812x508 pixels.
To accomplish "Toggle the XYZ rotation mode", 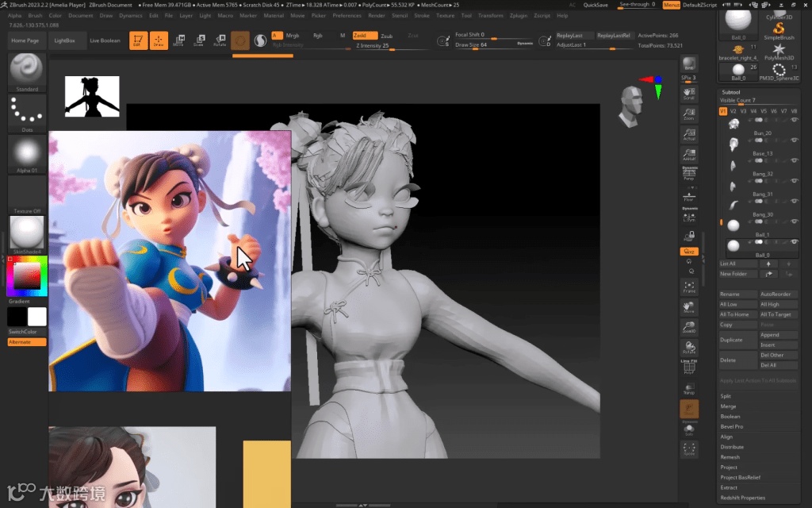I will click(689, 252).
